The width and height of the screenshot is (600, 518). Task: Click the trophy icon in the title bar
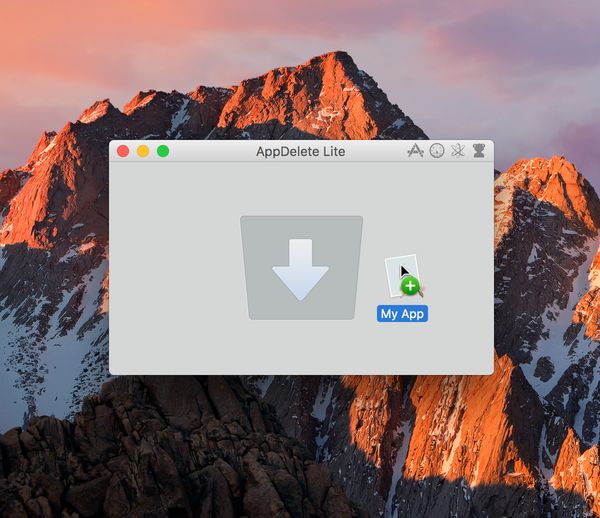pyautogui.click(x=479, y=151)
